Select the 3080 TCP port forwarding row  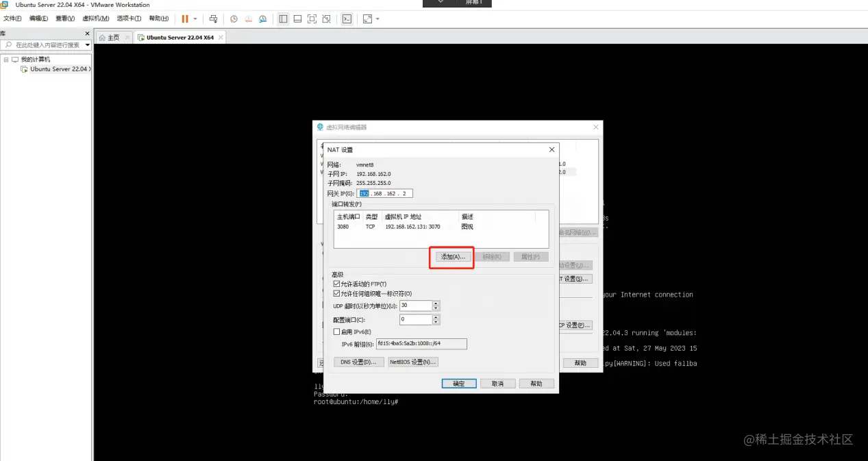[x=441, y=227]
